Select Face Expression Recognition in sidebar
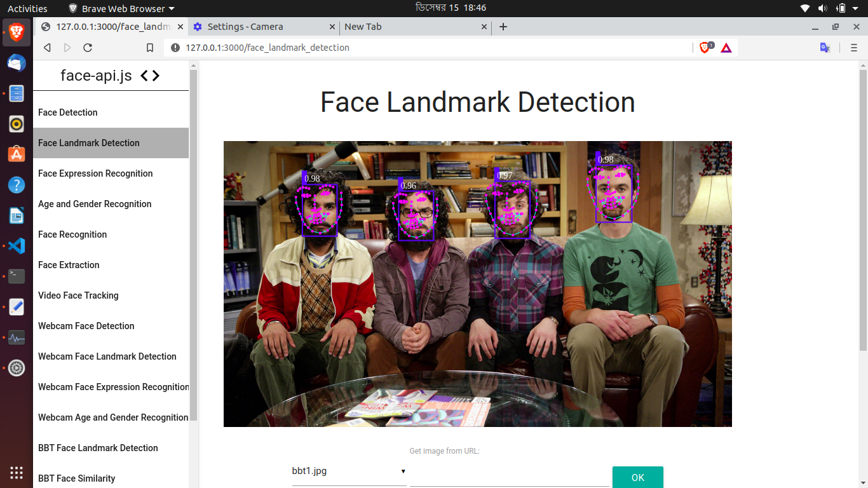This screenshot has width=868, height=488. coord(95,173)
